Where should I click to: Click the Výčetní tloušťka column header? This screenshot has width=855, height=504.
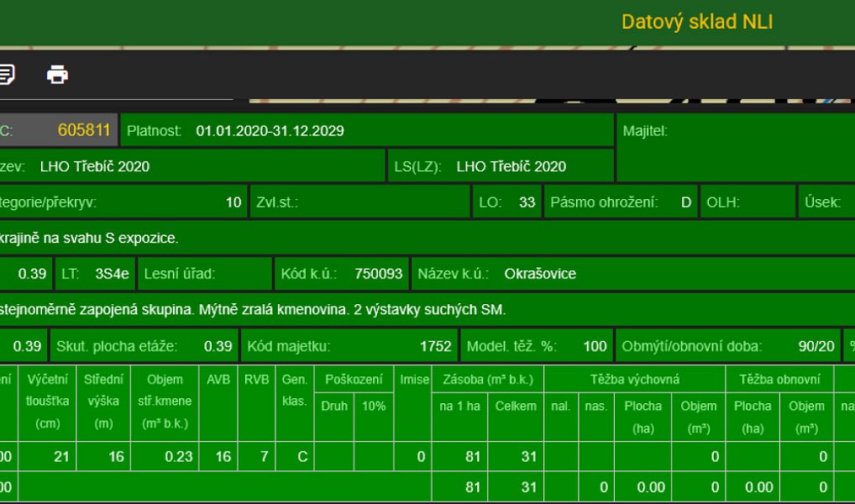point(47,402)
